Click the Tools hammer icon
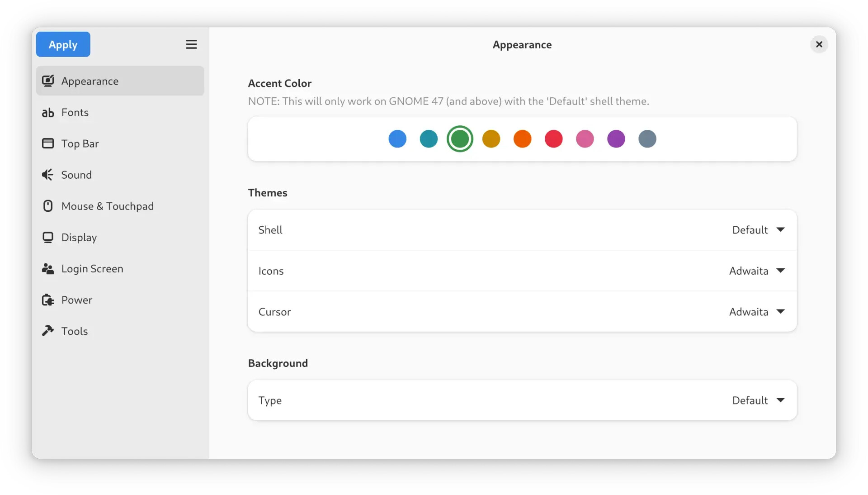 coord(48,331)
